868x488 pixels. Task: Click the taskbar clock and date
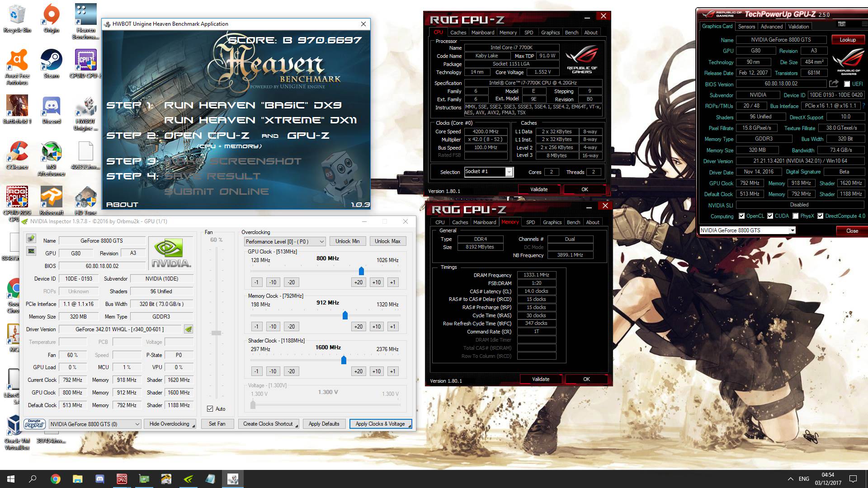pyautogui.click(x=828, y=479)
